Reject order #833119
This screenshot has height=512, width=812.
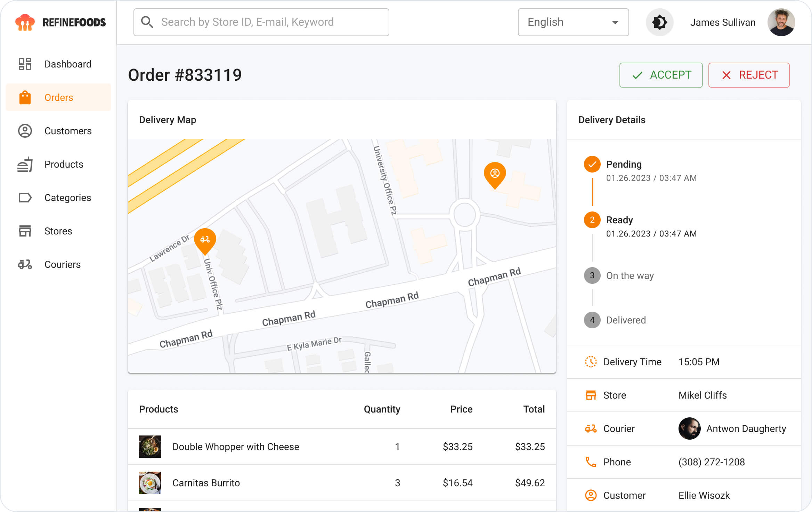[749, 75]
